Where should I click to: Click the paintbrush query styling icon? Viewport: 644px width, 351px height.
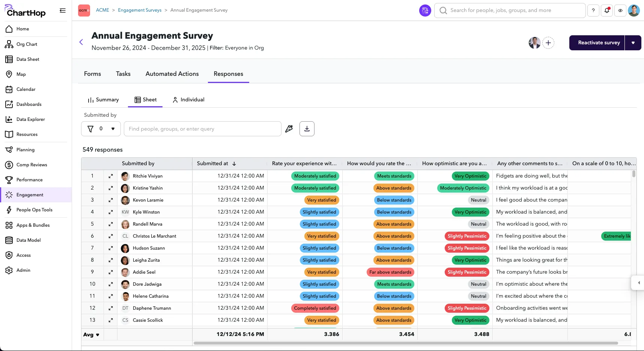coord(289,129)
